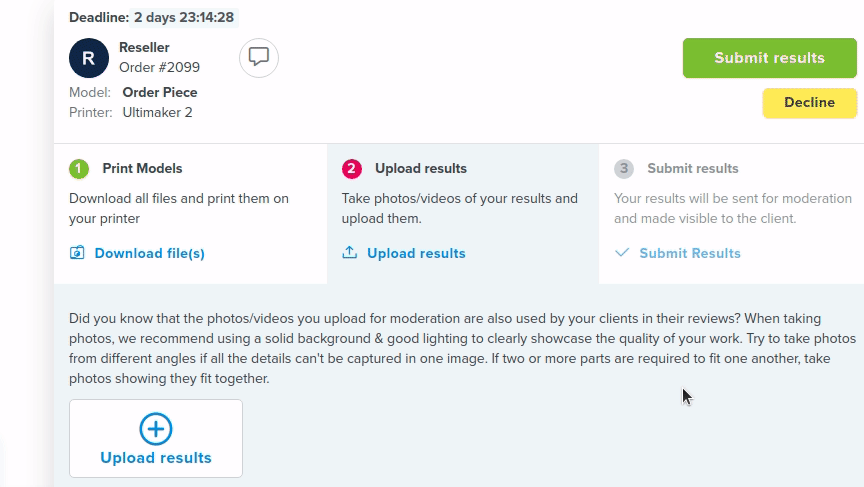Switch to the Print Models step heading
The height and width of the screenshot is (487, 864).
(142, 169)
